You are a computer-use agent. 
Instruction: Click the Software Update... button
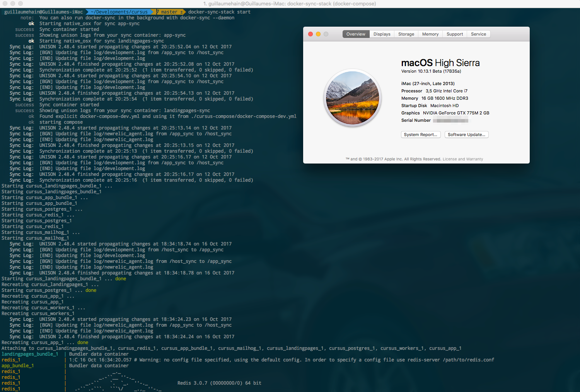[x=467, y=135]
